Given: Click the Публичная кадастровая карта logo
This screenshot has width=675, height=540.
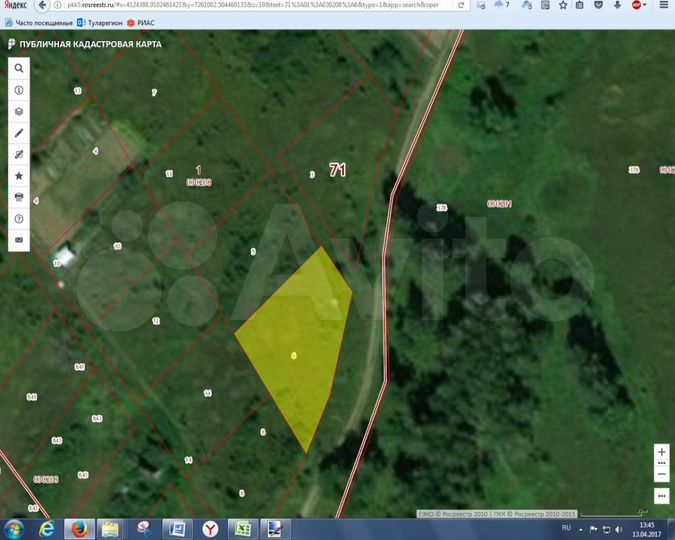Looking at the screenshot, I should point(85,44).
